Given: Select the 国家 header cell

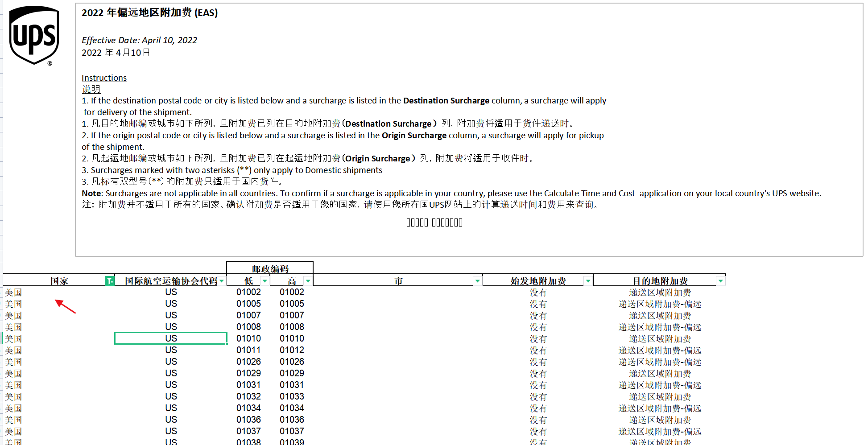Looking at the screenshot, I should 59,281.
